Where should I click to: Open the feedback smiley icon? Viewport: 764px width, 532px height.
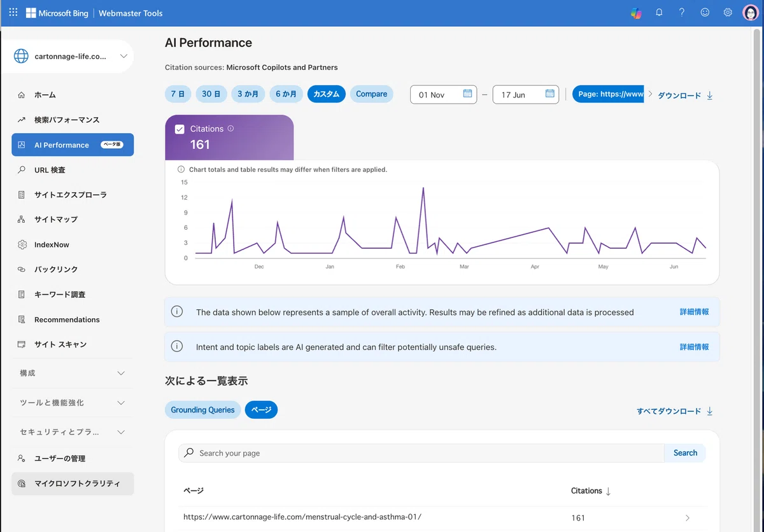[705, 13]
